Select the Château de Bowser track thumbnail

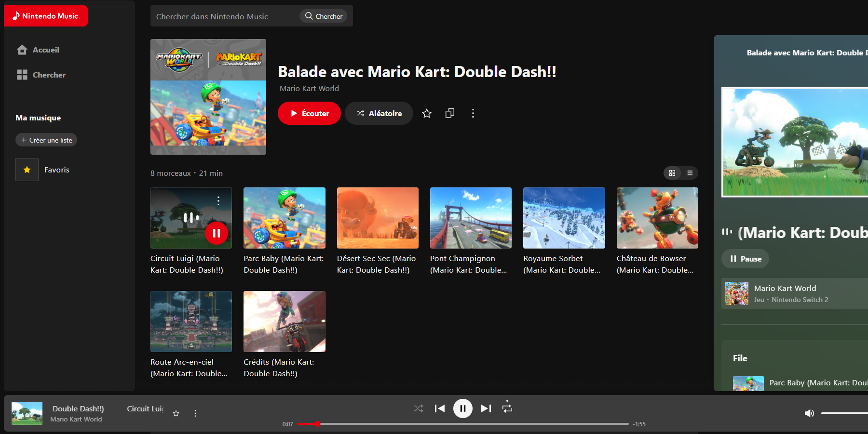pyautogui.click(x=657, y=218)
